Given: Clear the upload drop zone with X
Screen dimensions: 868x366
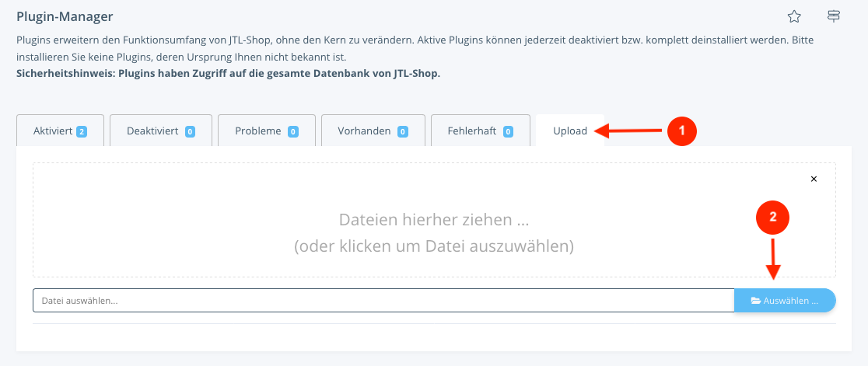Looking at the screenshot, I should click(814, 179).
